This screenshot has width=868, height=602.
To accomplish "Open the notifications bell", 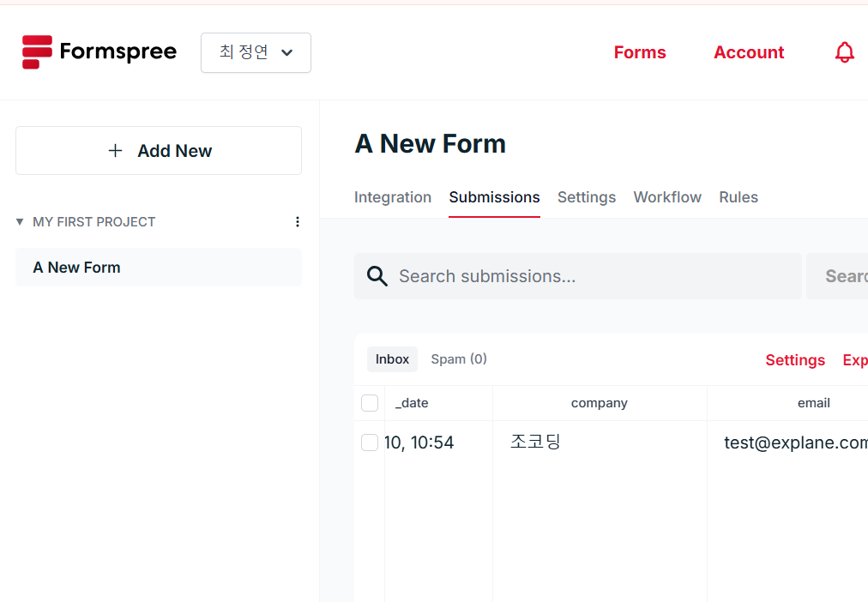I will pos(844,52).
